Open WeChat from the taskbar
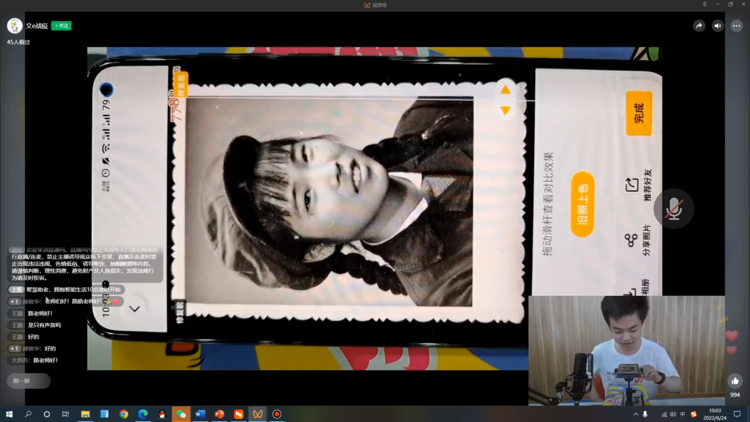Viewport: 750px width, 422px height. pyautogui.click(x=181, y=414)
